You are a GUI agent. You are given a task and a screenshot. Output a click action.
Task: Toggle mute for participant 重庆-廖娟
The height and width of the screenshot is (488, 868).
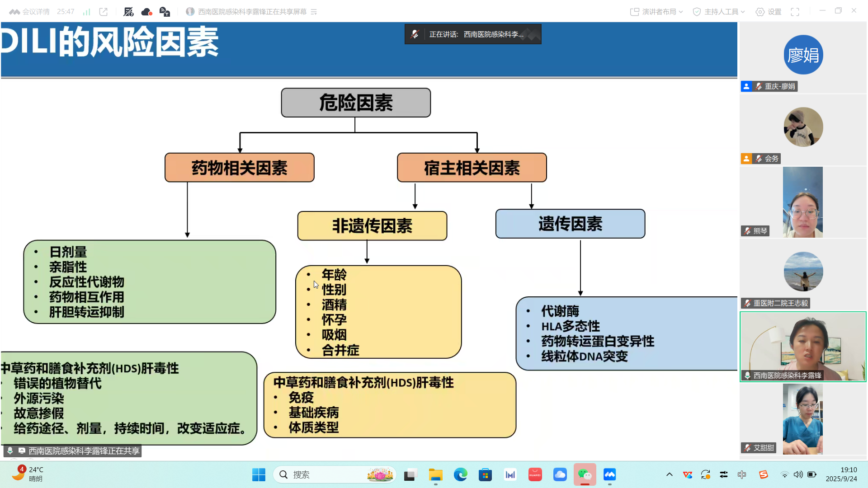coord(759,86)
